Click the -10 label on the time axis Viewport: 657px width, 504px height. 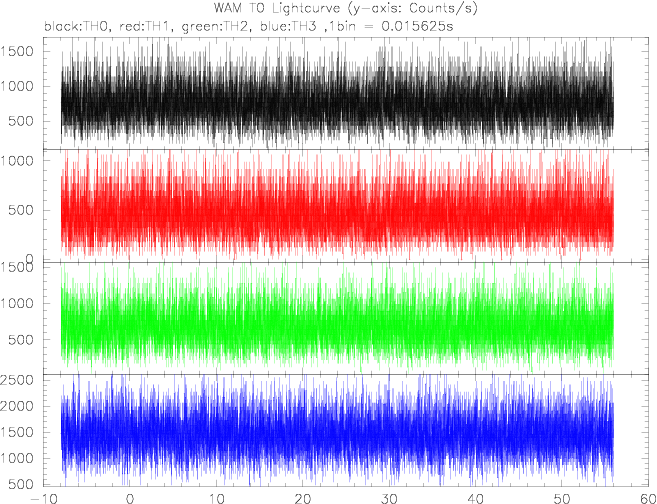[44, 499]
